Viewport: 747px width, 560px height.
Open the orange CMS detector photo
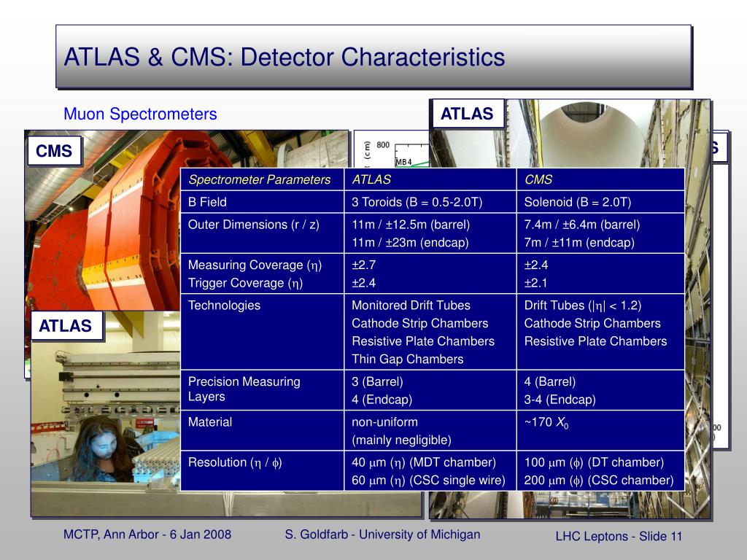pyautogui.click(x=102, y=219)
